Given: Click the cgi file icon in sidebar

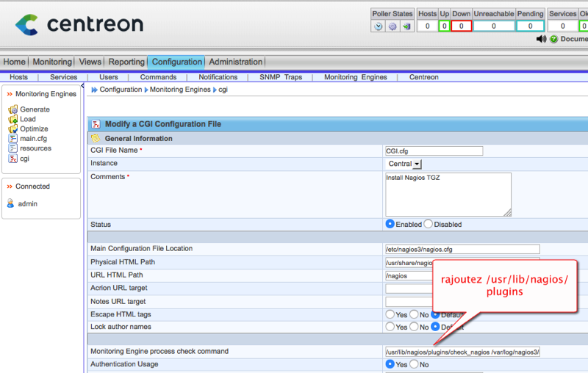Looking at the screenshot, I should 12,159.
